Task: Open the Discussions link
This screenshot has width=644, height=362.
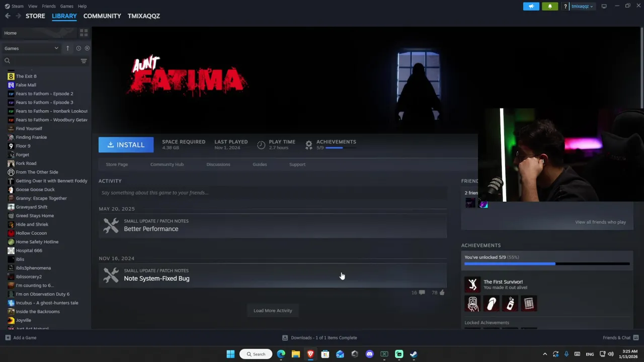Action: click(218, 164)
